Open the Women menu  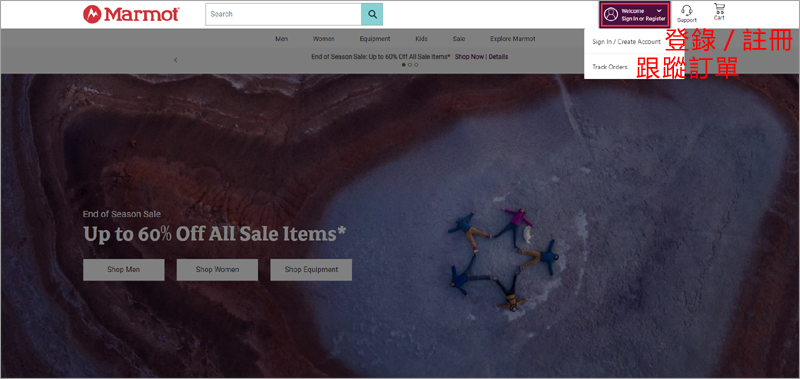coord(323,39)
